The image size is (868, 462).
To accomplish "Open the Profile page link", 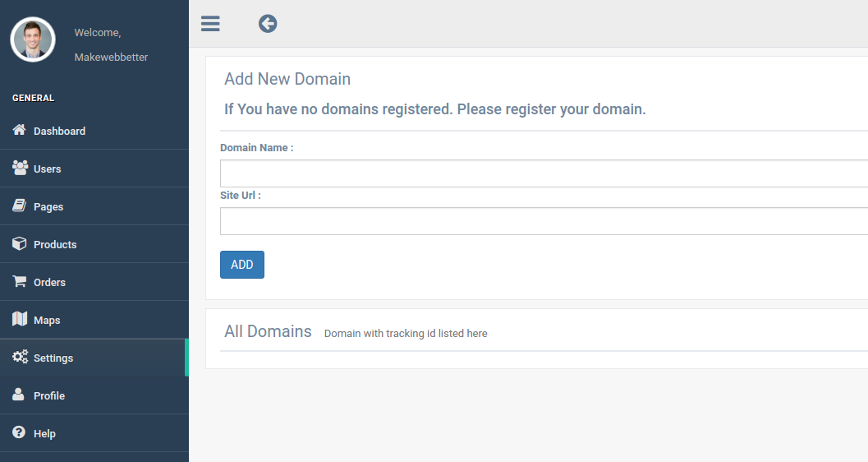I will pos(94,395).
